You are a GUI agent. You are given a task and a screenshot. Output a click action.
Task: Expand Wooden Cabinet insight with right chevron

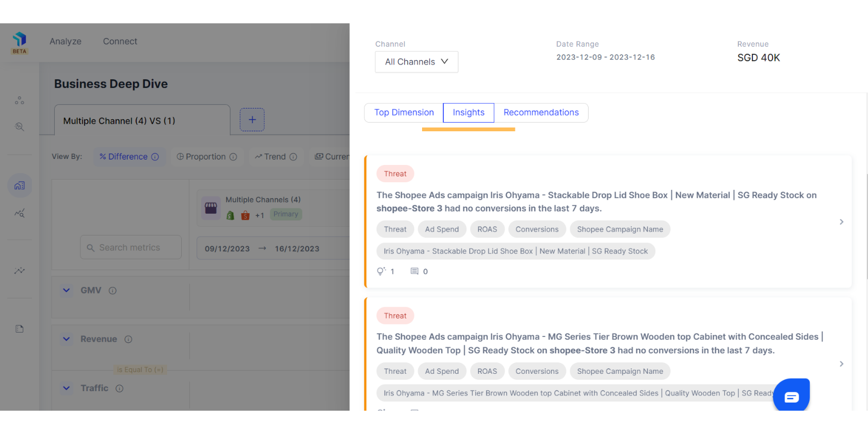pyautogui.click(x=841, y=364)
